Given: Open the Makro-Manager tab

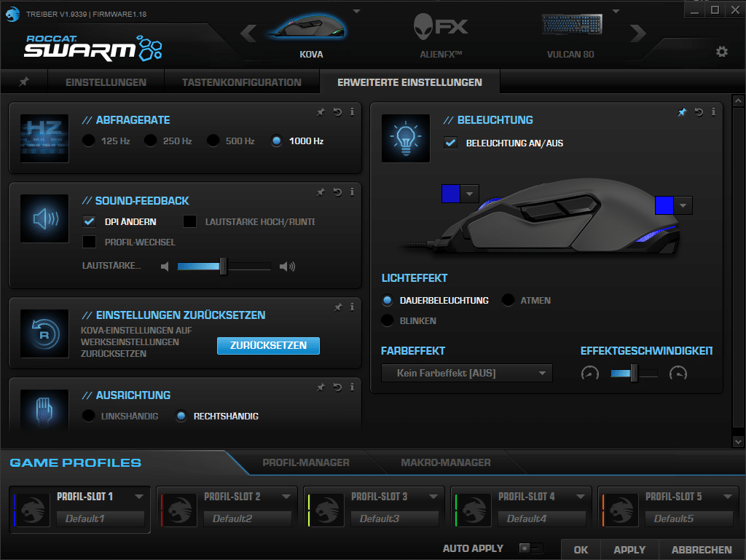Looking at the screenshot, I should (x=445, y=462).
